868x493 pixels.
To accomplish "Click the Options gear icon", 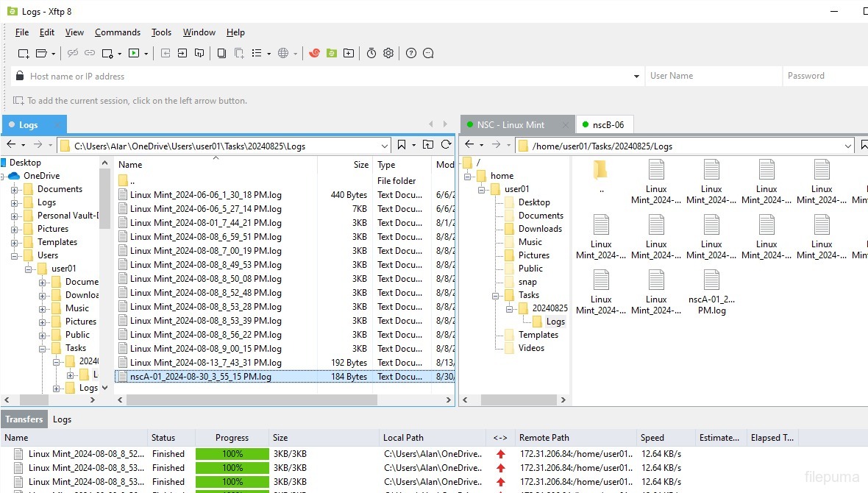I will (388, 53).
